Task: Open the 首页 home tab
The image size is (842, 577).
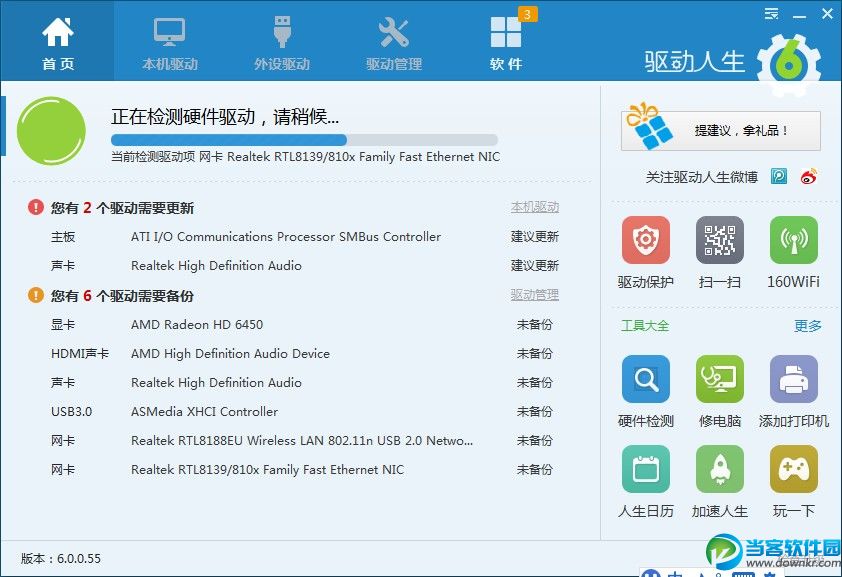Action: pos(57,41)
